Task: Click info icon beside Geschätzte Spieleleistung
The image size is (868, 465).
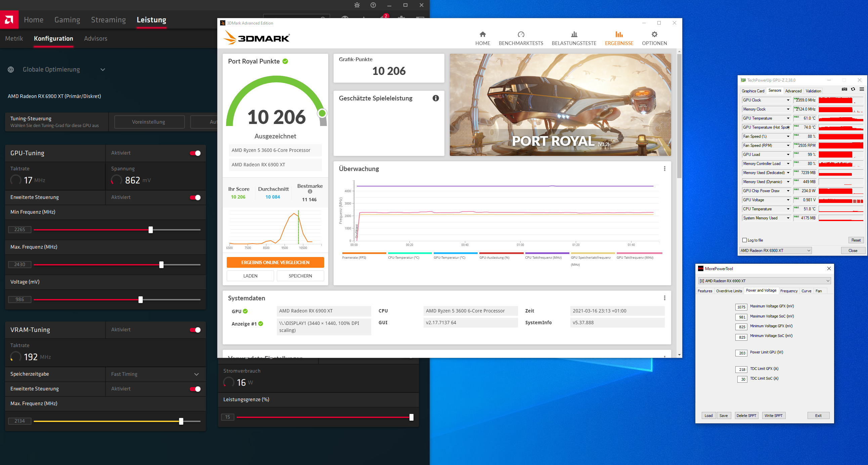Action: pyautogui.click(x=436, y=98)
